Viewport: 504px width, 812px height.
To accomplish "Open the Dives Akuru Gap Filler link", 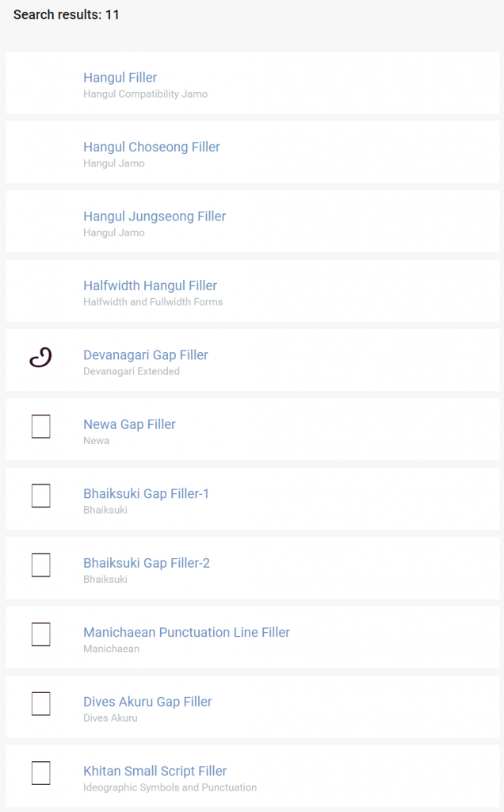I will click(x=147, y=702).
